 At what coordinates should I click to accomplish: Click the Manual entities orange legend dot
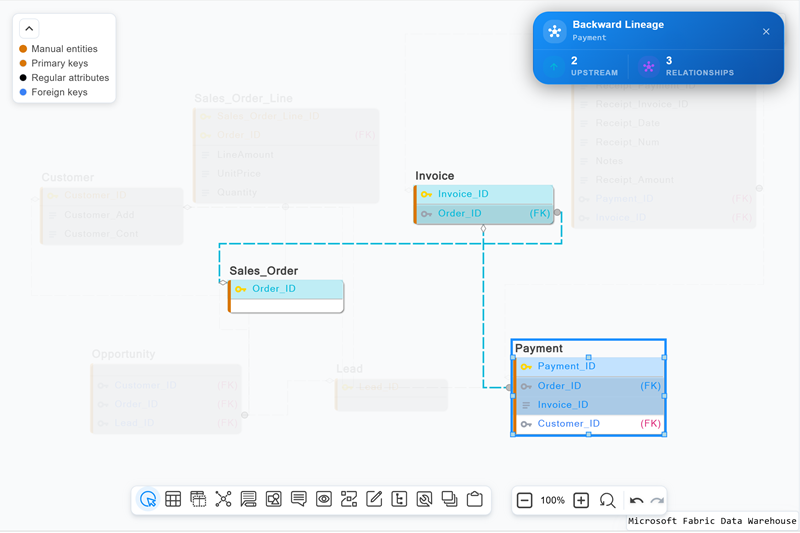click(x=23, y=49)
